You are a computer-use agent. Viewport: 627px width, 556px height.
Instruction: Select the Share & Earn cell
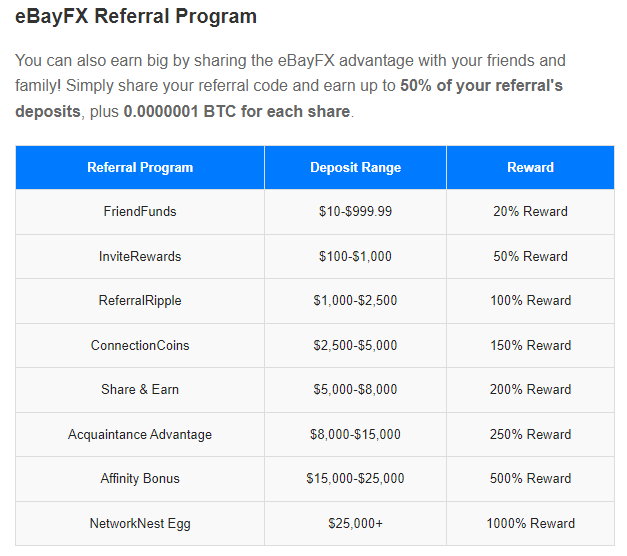point(140,390)
